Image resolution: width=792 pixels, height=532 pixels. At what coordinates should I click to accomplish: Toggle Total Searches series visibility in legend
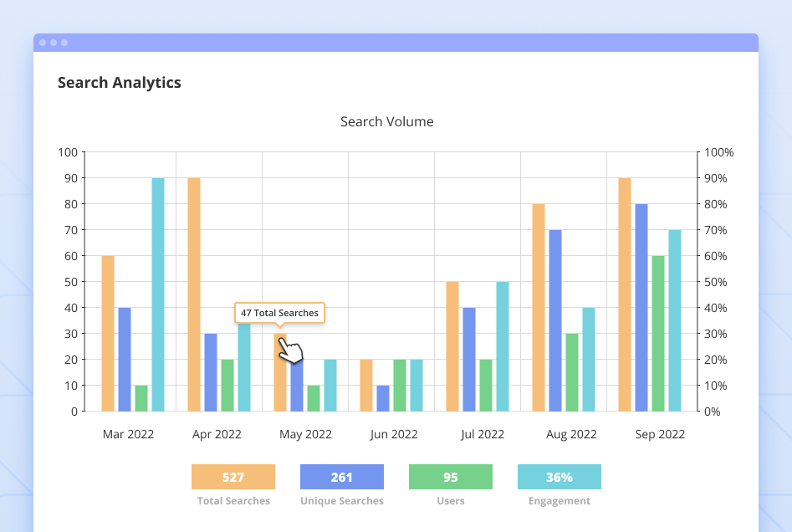point(233,477)
